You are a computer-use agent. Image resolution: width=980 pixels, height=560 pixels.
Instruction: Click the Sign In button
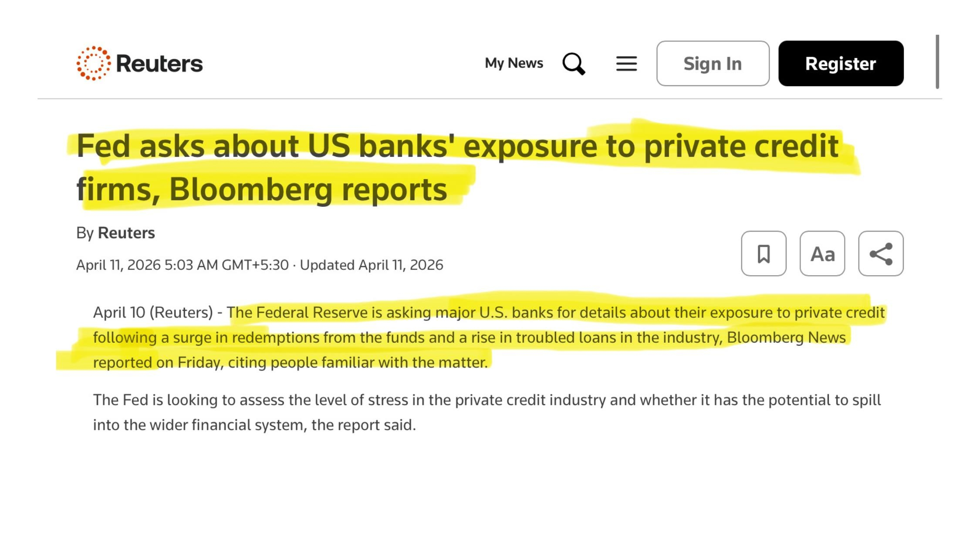(x=713, y=64)
